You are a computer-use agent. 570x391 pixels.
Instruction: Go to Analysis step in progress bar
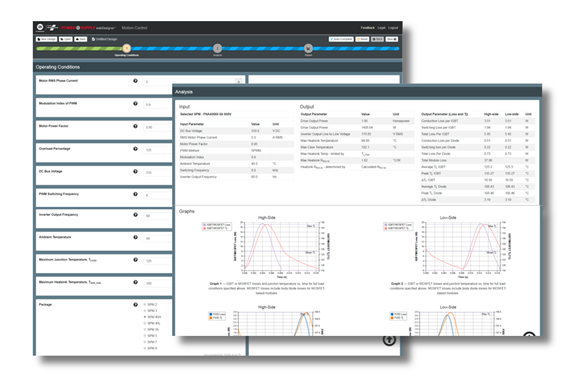click(217, 48)
